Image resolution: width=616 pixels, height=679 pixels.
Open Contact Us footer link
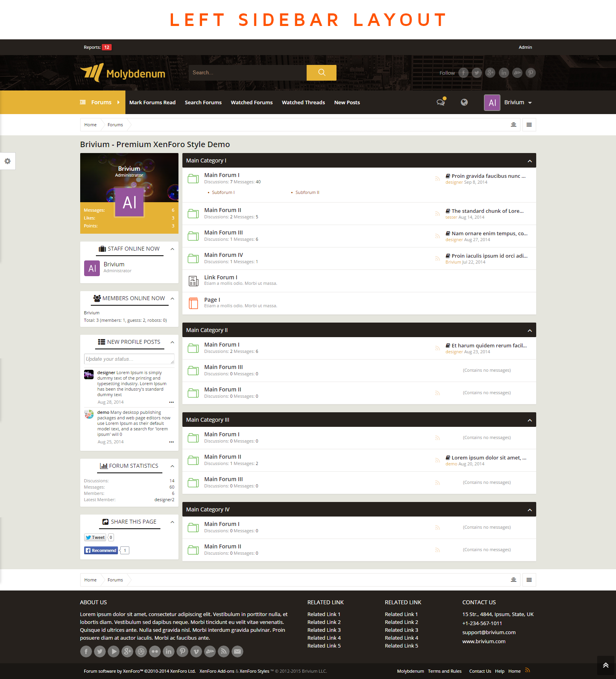(480, 671)
